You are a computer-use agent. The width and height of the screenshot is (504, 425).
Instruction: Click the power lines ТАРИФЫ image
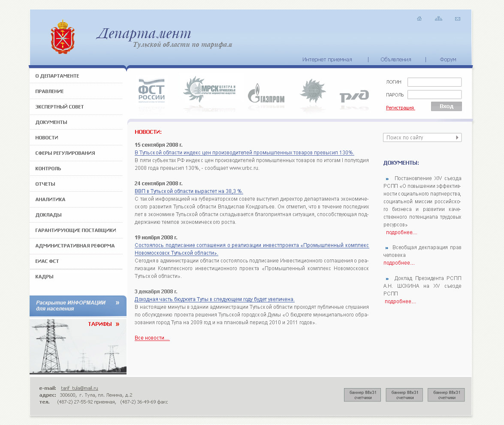[x=78, y=346]
